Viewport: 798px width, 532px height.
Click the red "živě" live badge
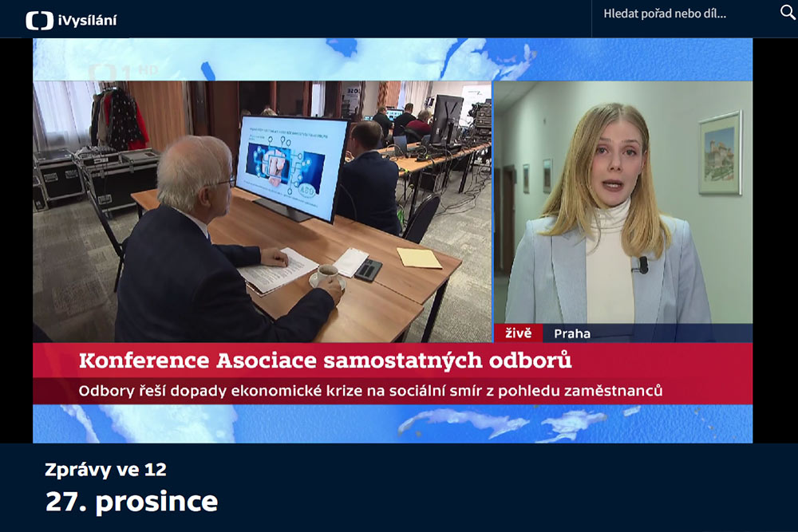pos(518,333)
